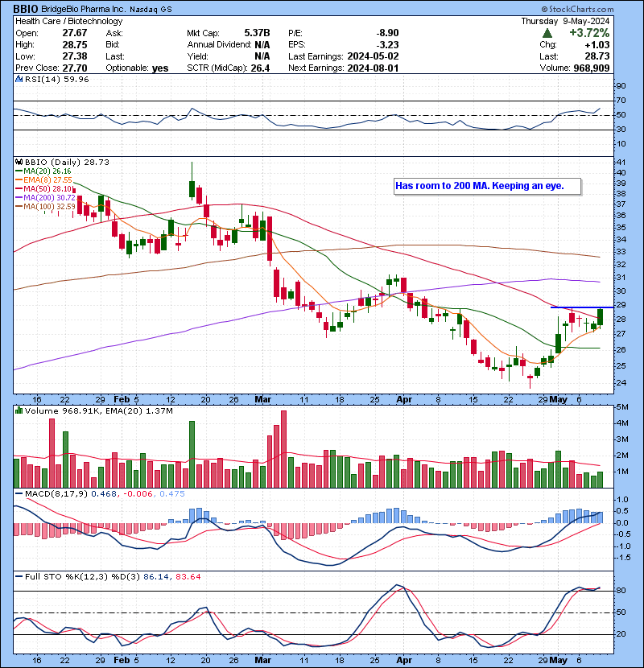Click the MACD(8,17,9) panel label
Image resolution: width=644 pixels, height=668 pixels.
click(56, 493)
